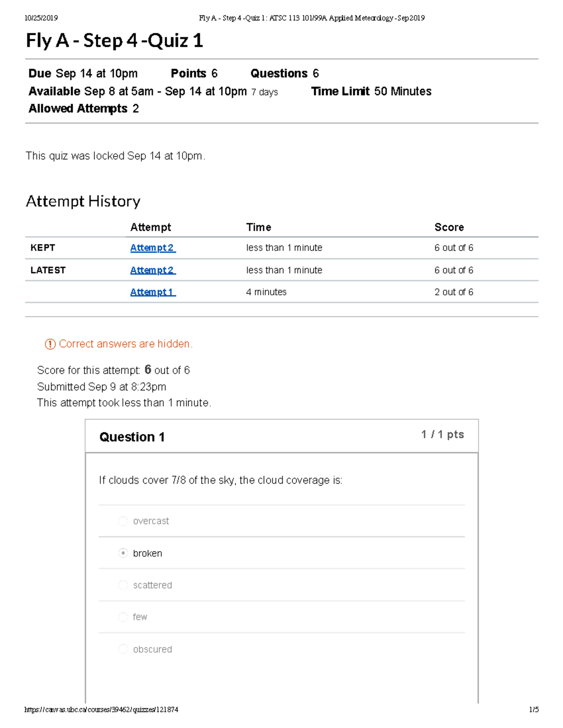Screen dimensions: 563x728
Task: Click the correct answers hidden warning icon
Action: tap(49, 344)
